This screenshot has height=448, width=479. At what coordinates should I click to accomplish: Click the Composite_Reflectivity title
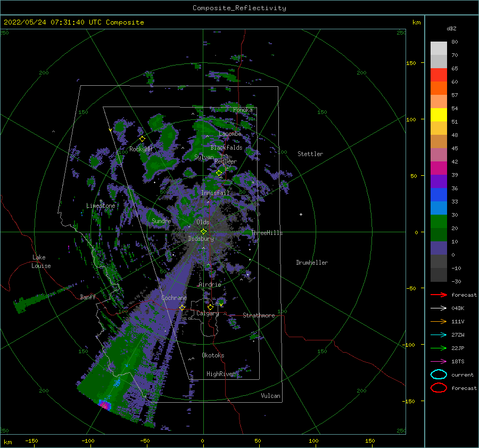pos(239,8)
